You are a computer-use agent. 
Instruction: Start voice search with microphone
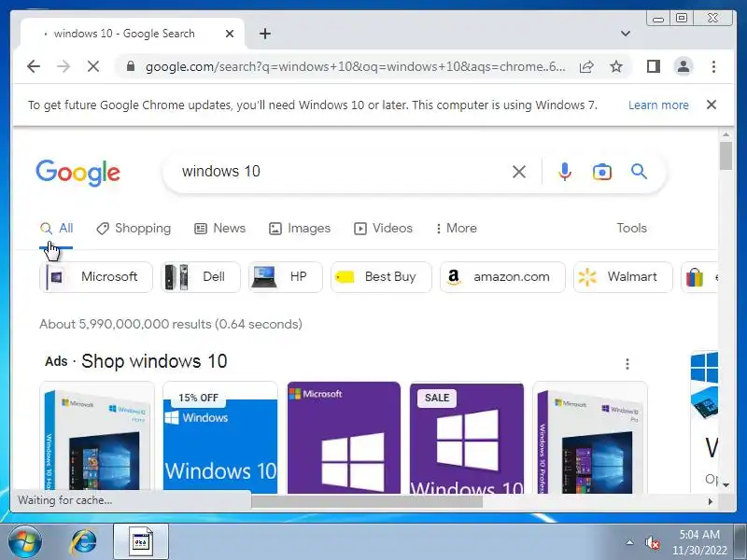tap(565, 172)
